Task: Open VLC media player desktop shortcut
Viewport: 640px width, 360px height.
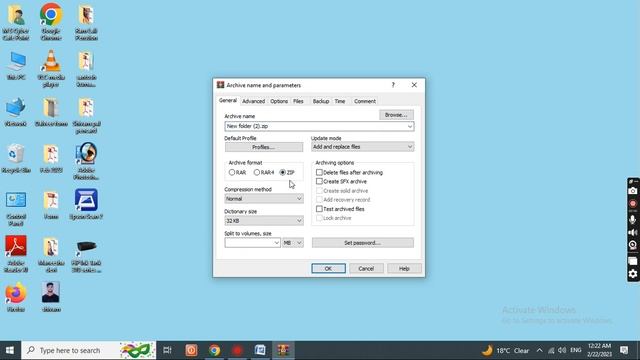Action: pyautogui.click(x=51, y=68)
